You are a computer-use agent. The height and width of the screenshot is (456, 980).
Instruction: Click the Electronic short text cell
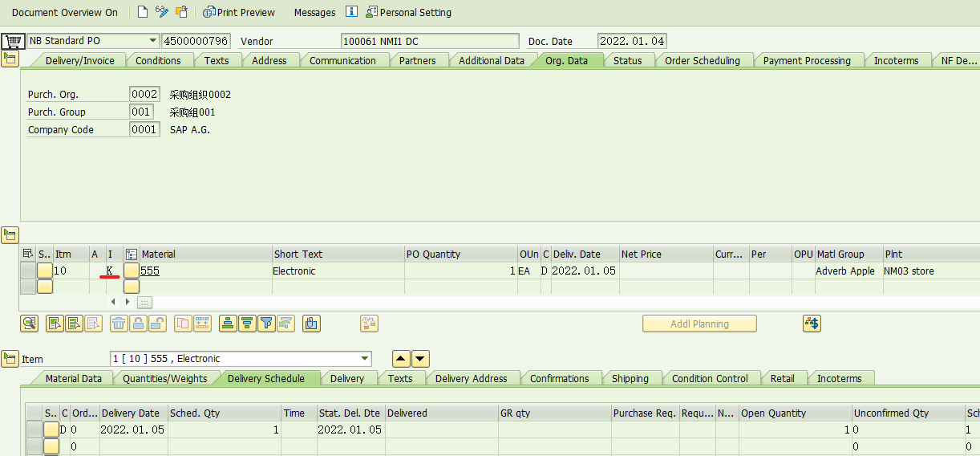pyautogui.click(x=338, y=271)
